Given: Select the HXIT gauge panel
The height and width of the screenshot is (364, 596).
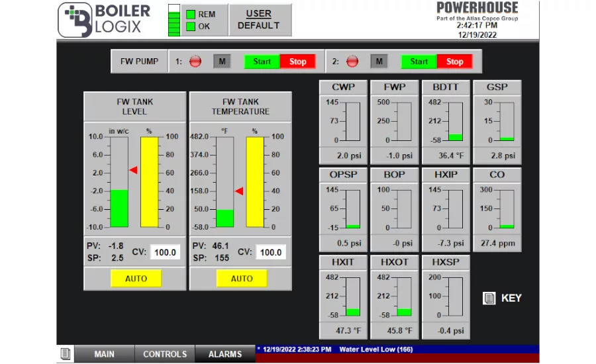Looking at the screenshot, I should [343, 297].
